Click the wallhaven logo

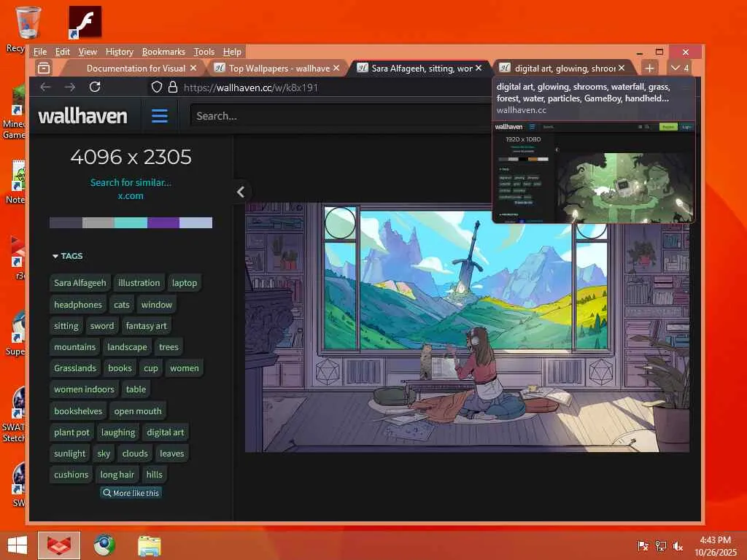click(x=83, y=116)
